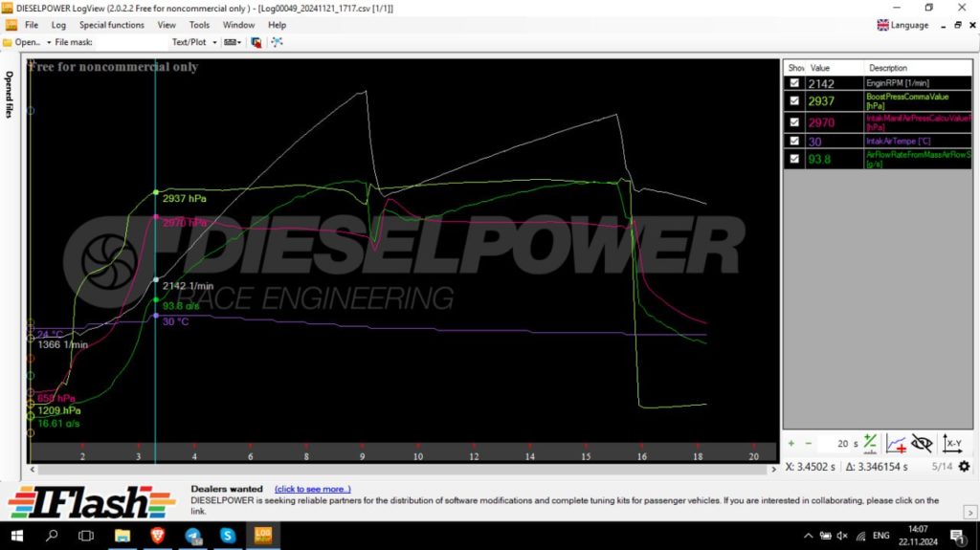
Task: Click the ENG input language indicator
Action: coord(880,536)
